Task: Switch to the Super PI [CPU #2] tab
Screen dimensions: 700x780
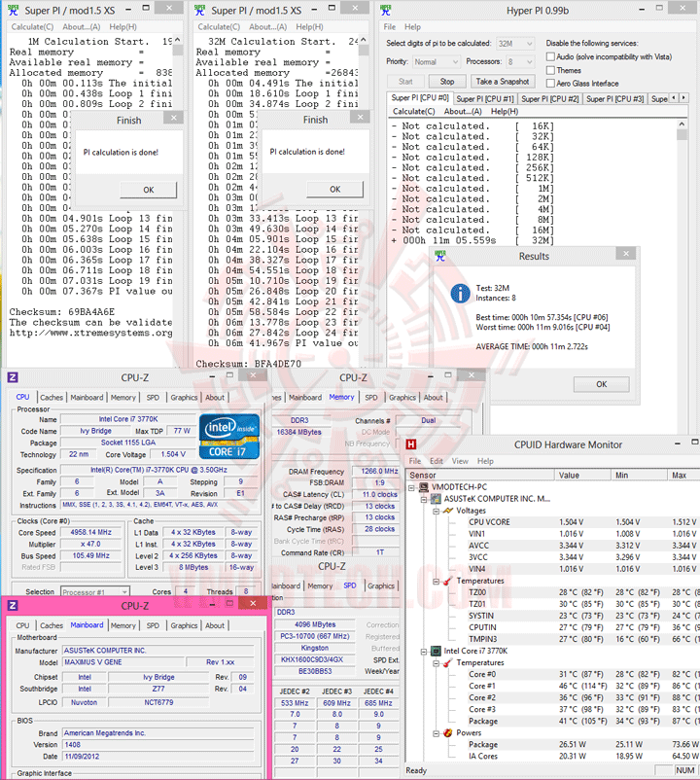Action: tap(550, 99)
